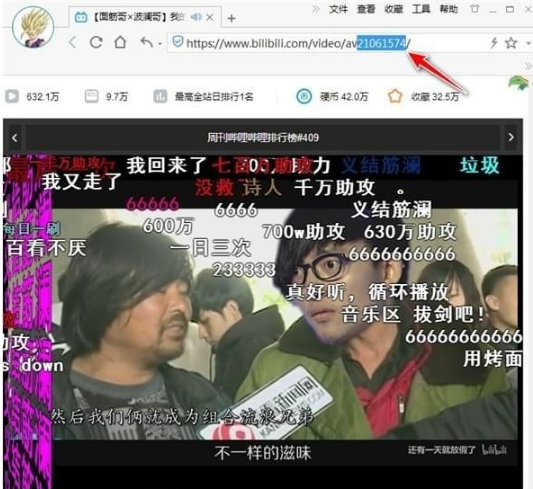Screen dimensions: 533x489
Task: Expand the hidden toolbar chevrons near menu
Action: click(x=316, y=9)
